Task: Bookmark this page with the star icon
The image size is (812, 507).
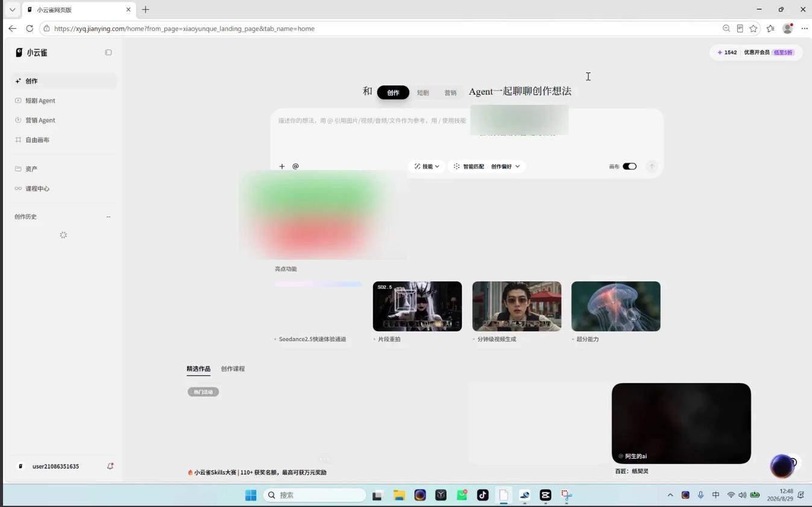Action: [754, 28]
